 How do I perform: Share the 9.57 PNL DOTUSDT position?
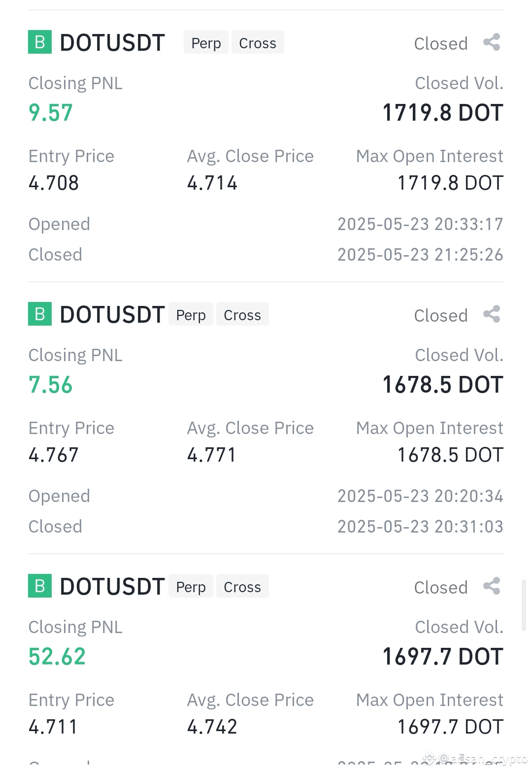[x=492, y=42]
